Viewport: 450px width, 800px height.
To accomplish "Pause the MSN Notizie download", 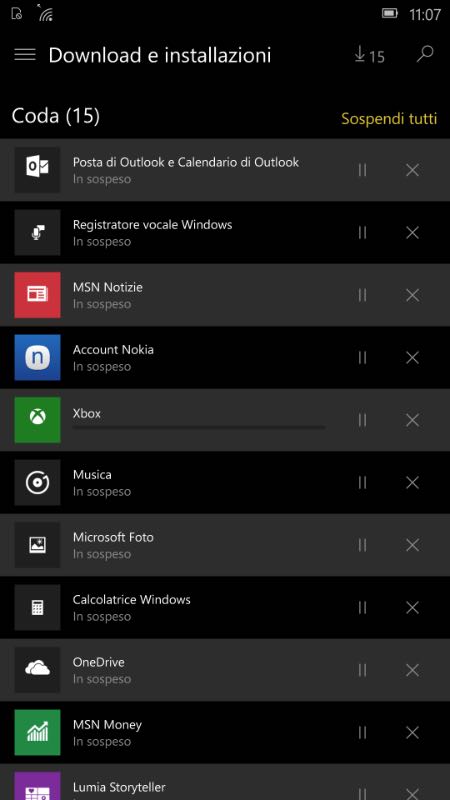I will (362, 295).
